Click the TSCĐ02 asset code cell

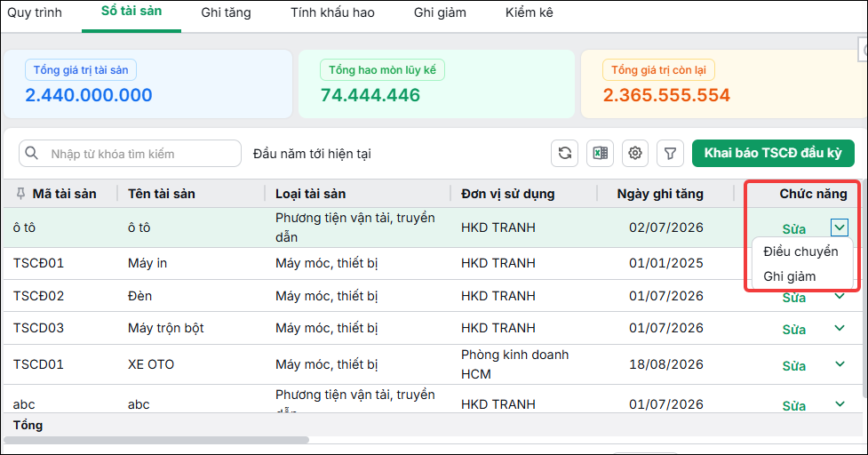(38, 296)
